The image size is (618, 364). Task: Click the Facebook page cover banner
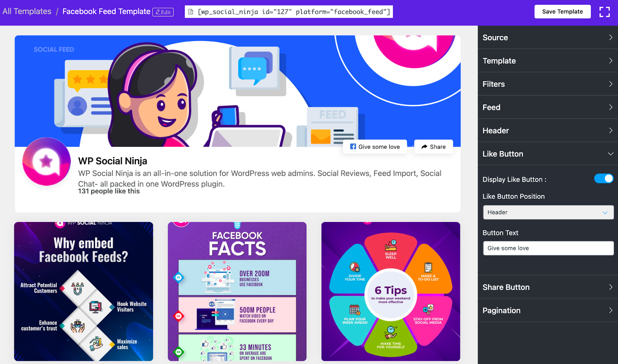[238, 91]
